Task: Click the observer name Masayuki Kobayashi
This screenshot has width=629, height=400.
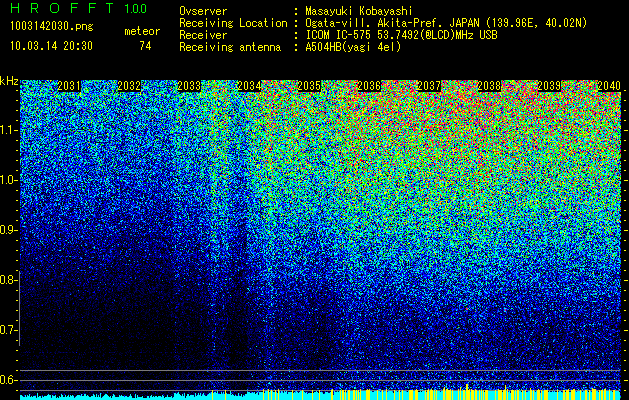Action: [x=358, y=11]
